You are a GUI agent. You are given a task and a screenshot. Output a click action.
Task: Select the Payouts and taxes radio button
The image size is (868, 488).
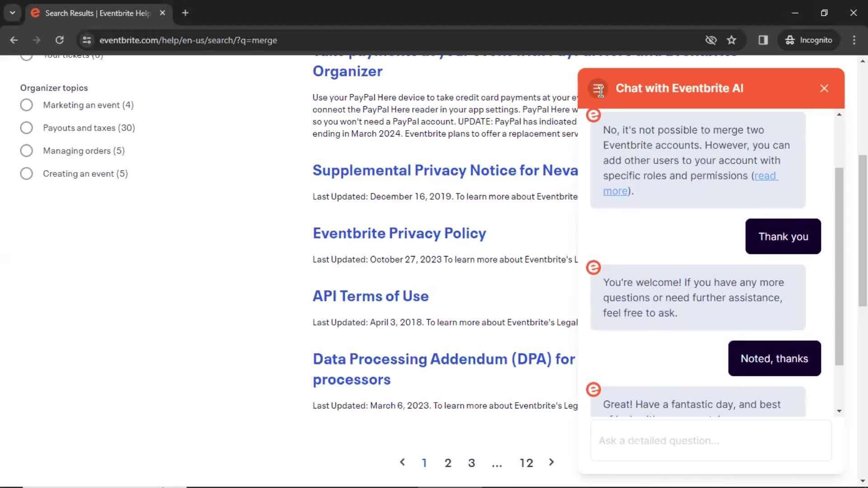26,127
